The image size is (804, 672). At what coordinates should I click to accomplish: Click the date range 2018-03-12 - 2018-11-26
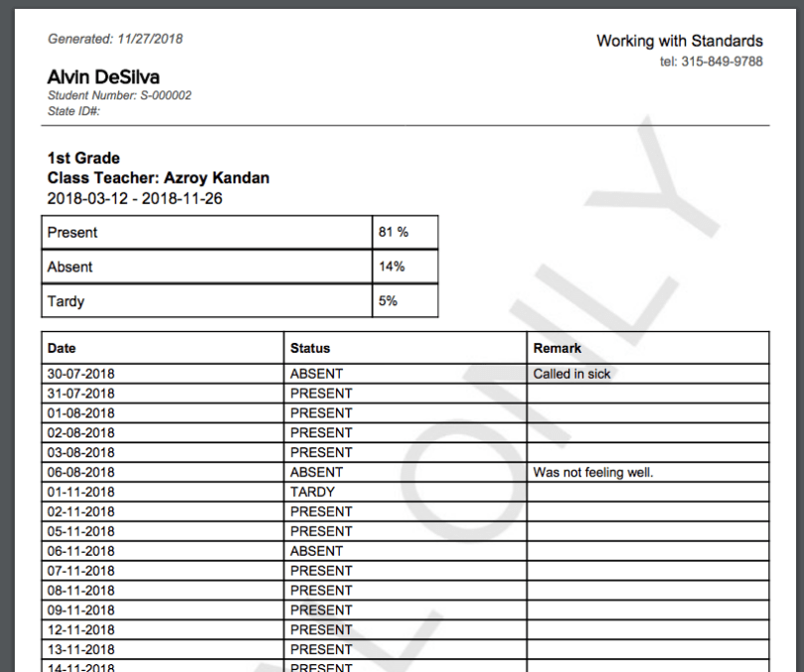coord(134,198)
